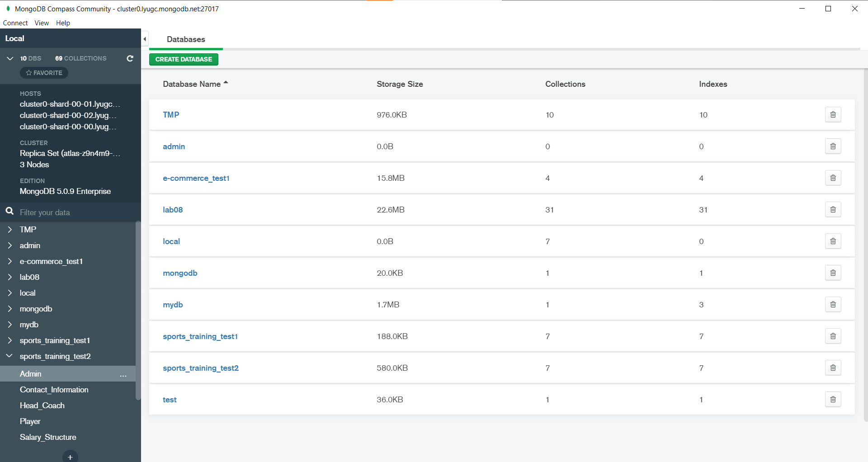
Task: Expand the e-commerce_test1 database
Action: (x=10, y=261)
